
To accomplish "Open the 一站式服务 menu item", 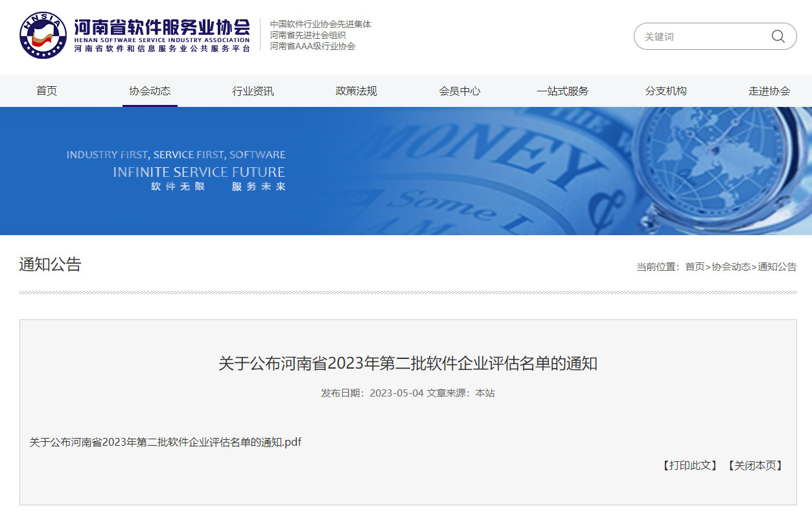I will coord(561,91).
